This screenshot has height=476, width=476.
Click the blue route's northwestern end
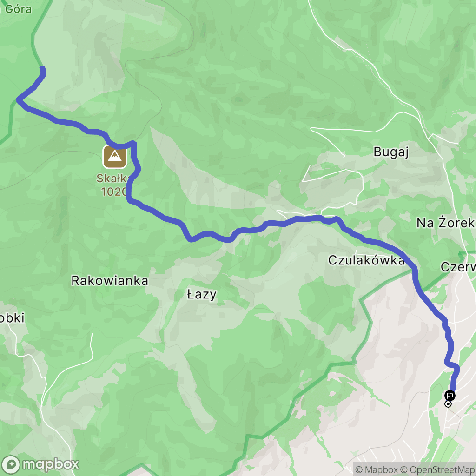click(43, 69)
